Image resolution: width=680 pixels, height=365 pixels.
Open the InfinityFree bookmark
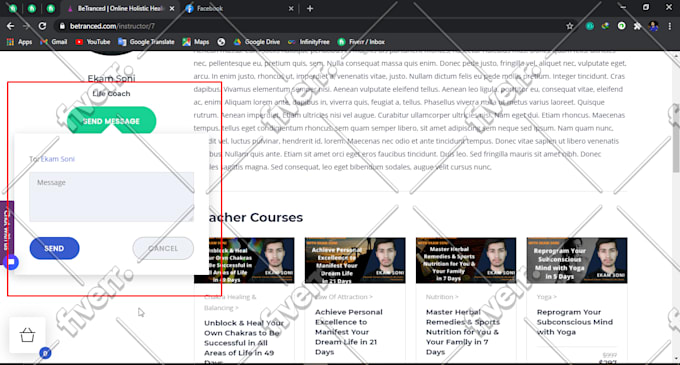coord(308,42)
